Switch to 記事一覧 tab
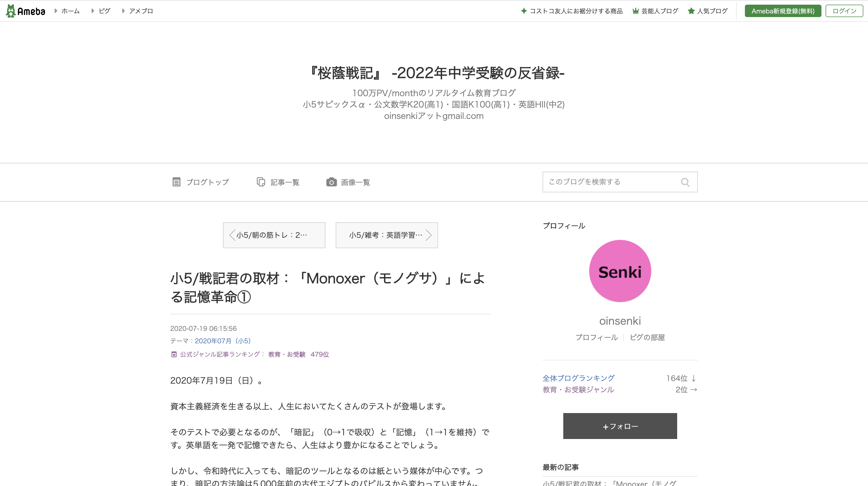 pos(285,182)
